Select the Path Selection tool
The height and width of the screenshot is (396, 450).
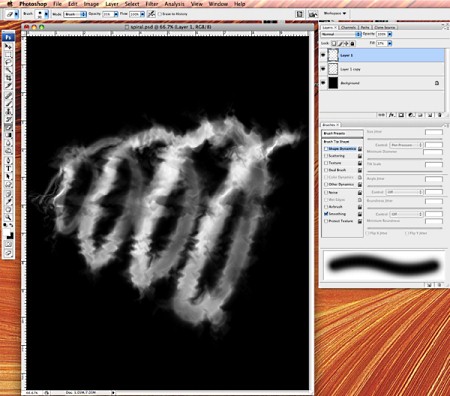click(8, 177)
